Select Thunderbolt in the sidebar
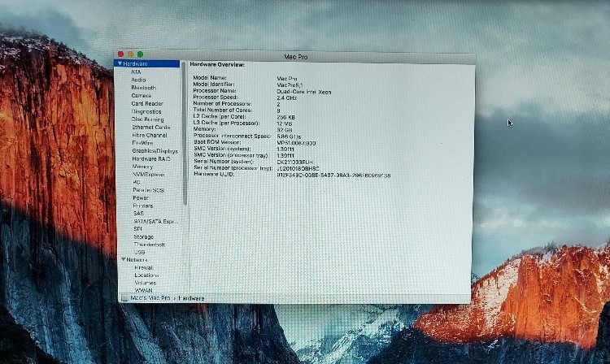This screenshot has height=364, width=610. pyautogui.click(x=150, y=245)
